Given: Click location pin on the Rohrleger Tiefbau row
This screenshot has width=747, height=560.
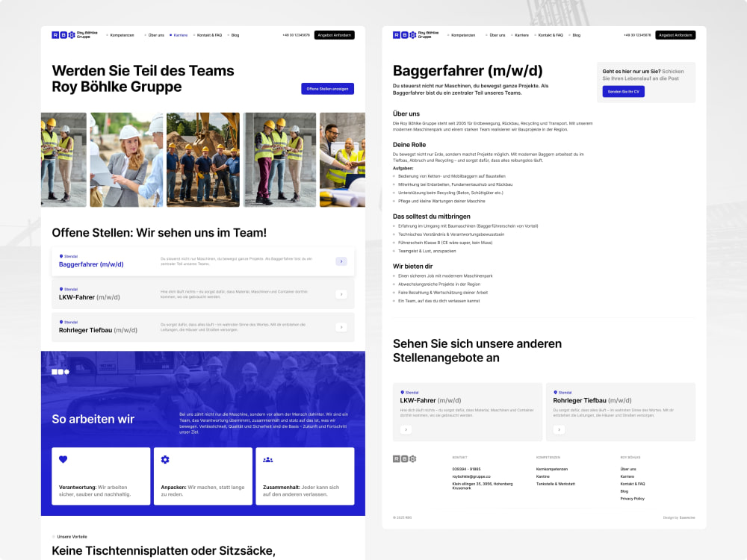Looking at the screenshot, I should pyautogui.click(x=61, y=322).
